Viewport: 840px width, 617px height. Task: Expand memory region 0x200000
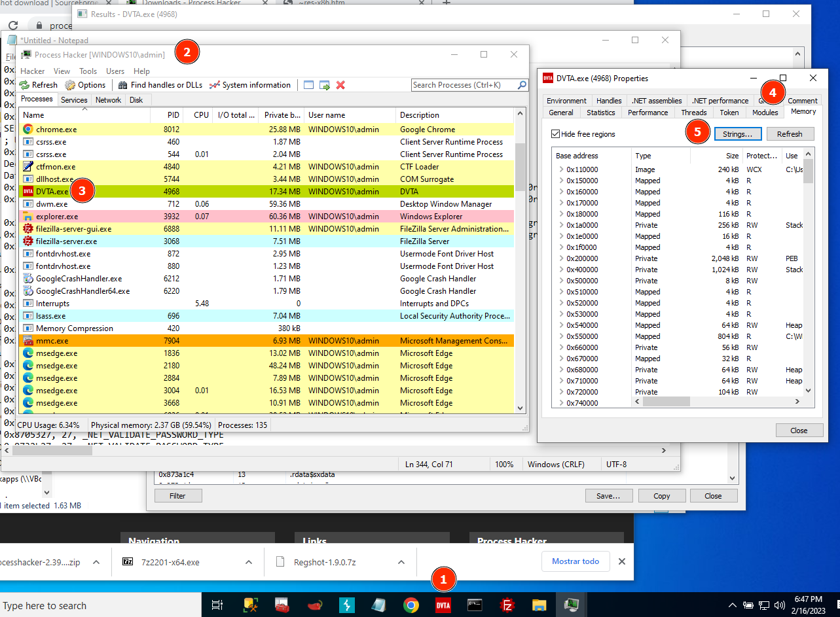point(561,258)
